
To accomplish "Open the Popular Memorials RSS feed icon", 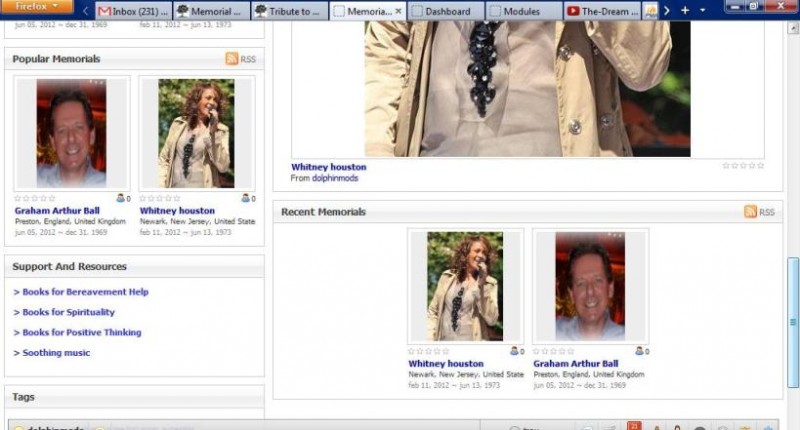I will click(232, 59).
